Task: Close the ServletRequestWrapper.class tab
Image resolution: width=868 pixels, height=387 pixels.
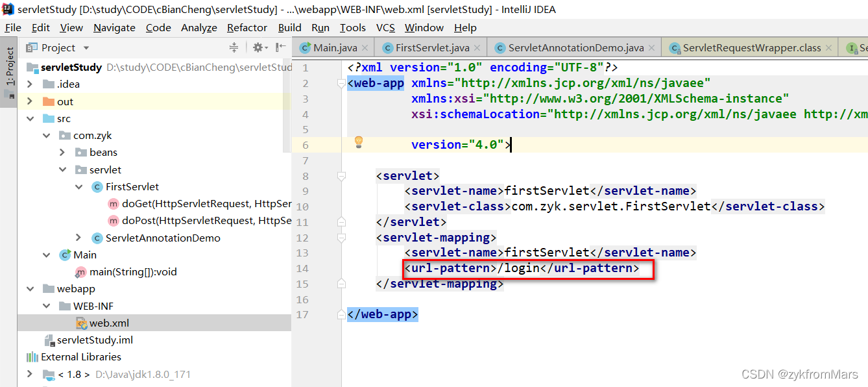Action: coord(828,47)
